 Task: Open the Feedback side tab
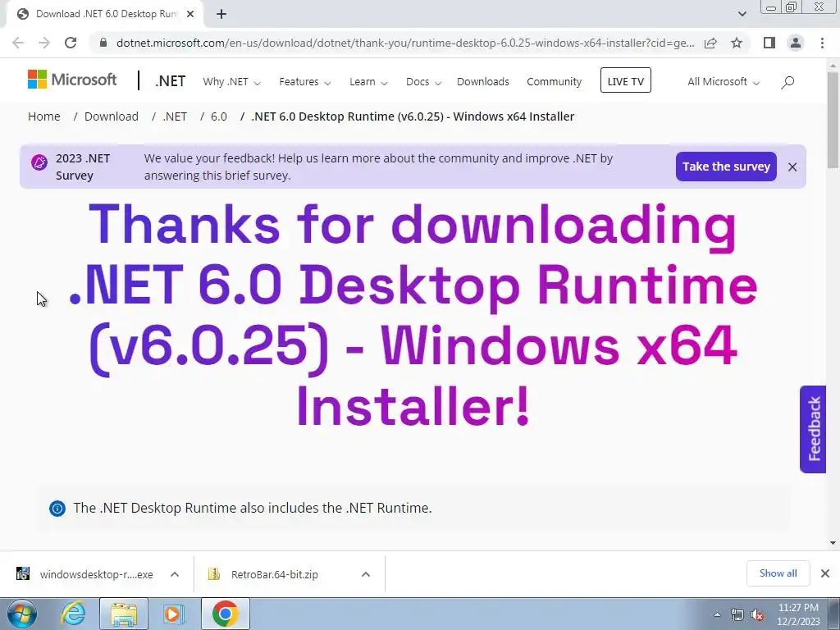(813, 429)
